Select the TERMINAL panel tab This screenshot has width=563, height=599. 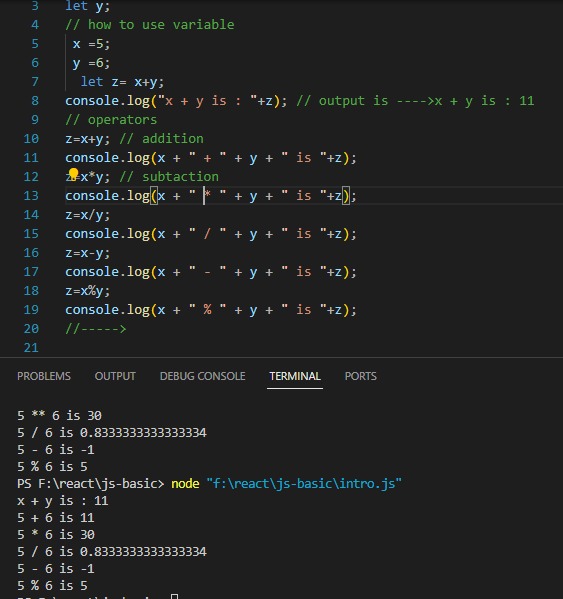(295, 376)
